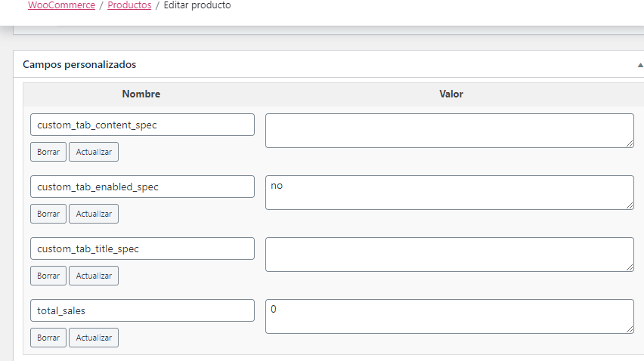Focus the custom_tab_title_spec name field
This screenshot has width=644, height=361.
142,248
